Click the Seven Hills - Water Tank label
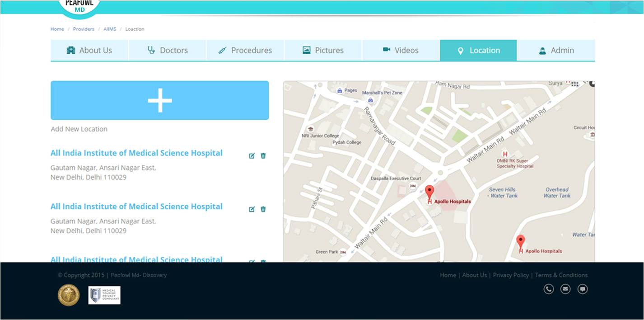This screenshot has height=320, width=644. 503,193
